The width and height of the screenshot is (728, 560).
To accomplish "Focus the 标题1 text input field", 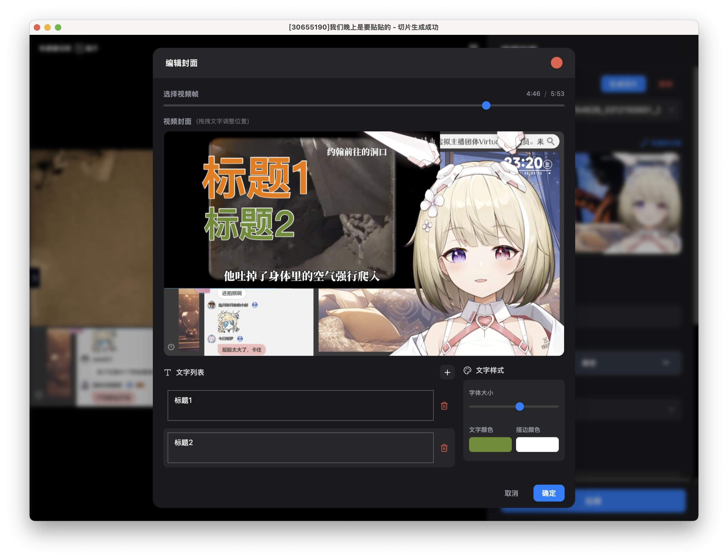I will click(300, 405).
